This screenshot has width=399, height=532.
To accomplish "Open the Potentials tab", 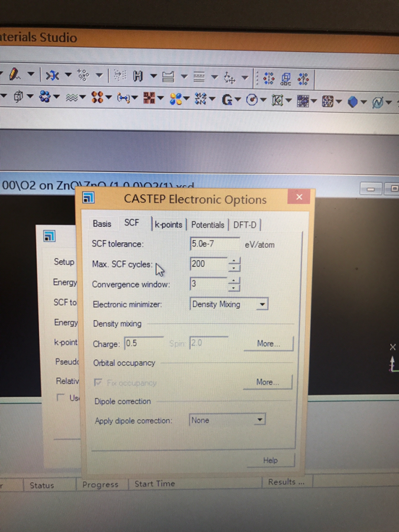I will pyautogui.click(x=207, y=225).
